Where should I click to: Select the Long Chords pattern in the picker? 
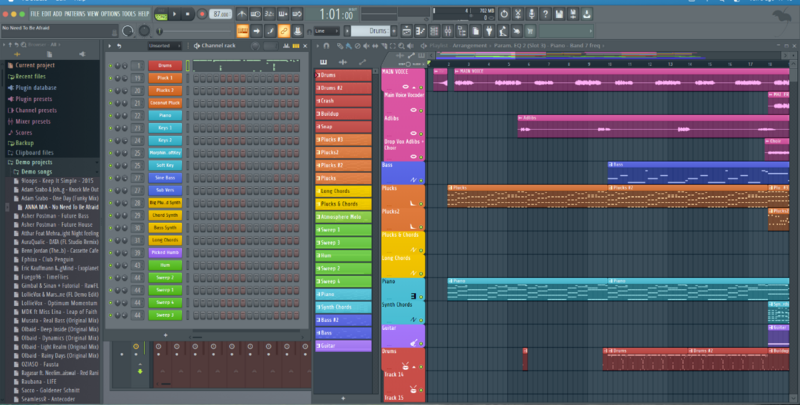click(343, 190)
